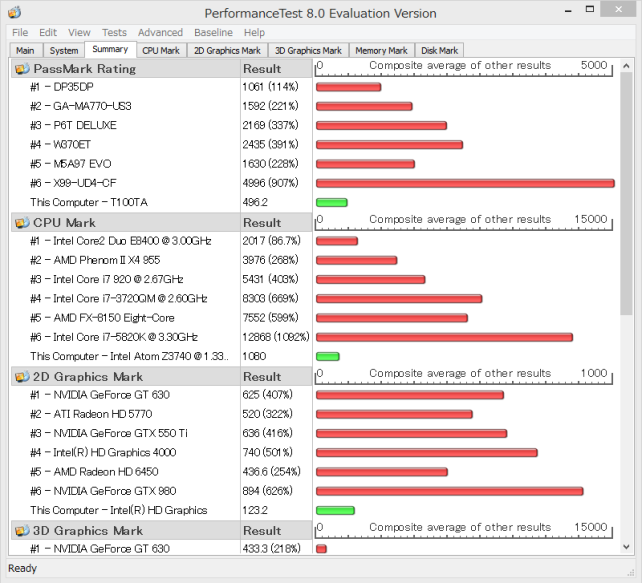
Task: Click the scrollbar up arrow
Action: [626, 66]
